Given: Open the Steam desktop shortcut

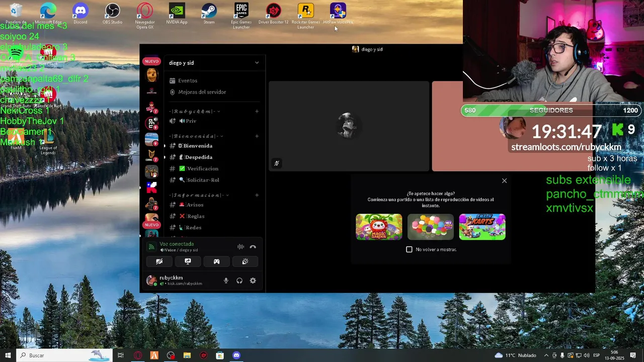Looking at the screenshot, I should click(x=209, y=14).
